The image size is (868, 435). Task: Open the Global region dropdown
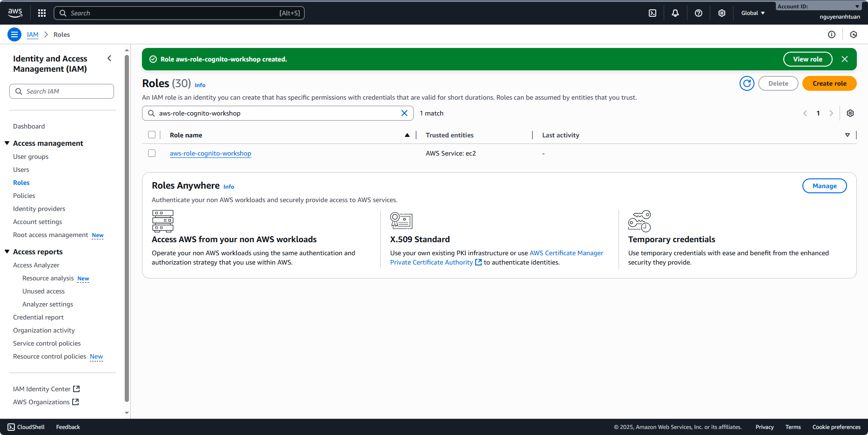pos(753,13)
